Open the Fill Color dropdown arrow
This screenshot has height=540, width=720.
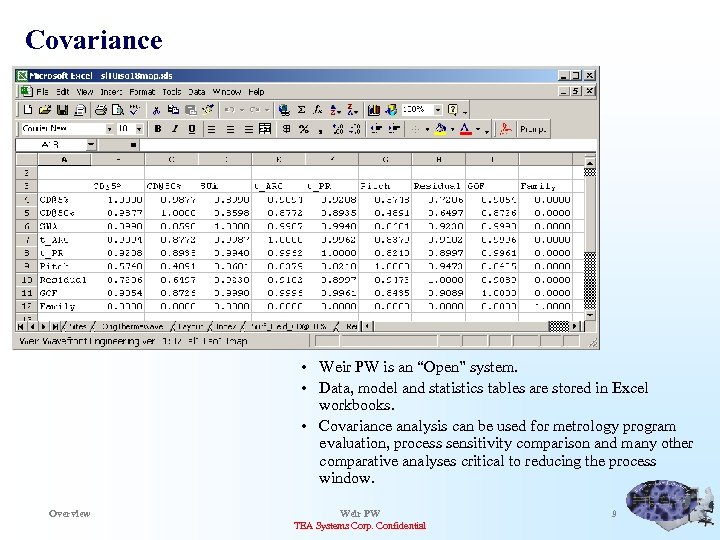(452, 129)
